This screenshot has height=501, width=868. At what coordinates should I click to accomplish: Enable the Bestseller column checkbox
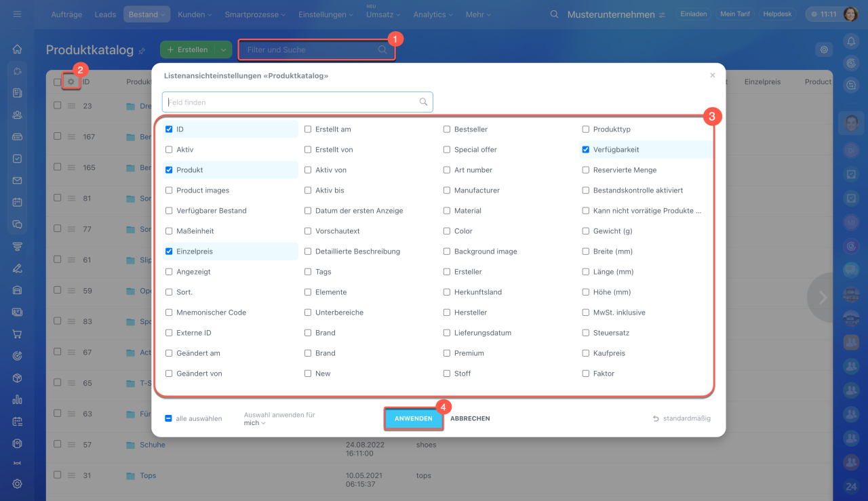tap(447, 129)
